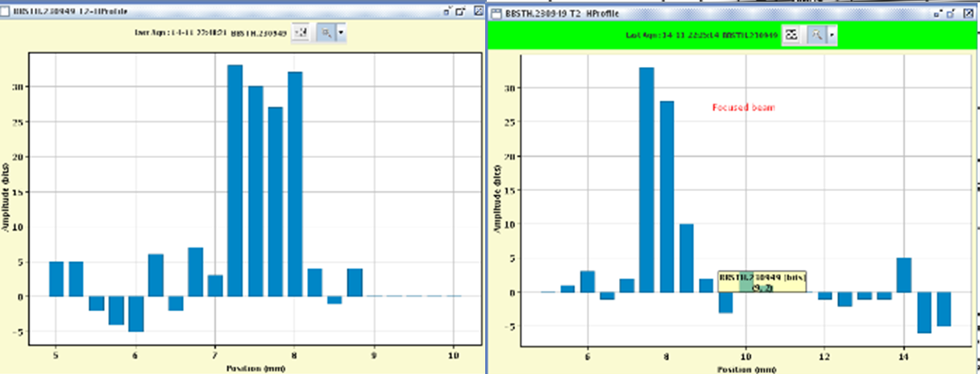Click the x-axis tick label '5' in left chart
980x374 pixels.
tap(56, 355)
